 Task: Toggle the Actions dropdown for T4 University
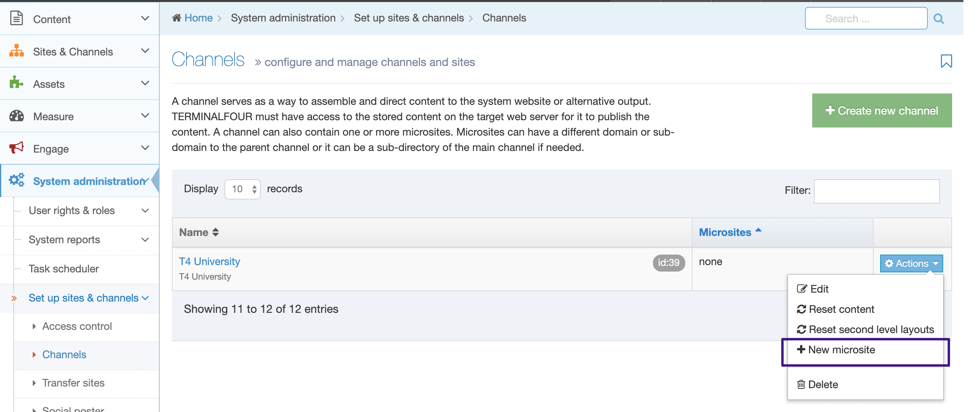coord(911,263)
